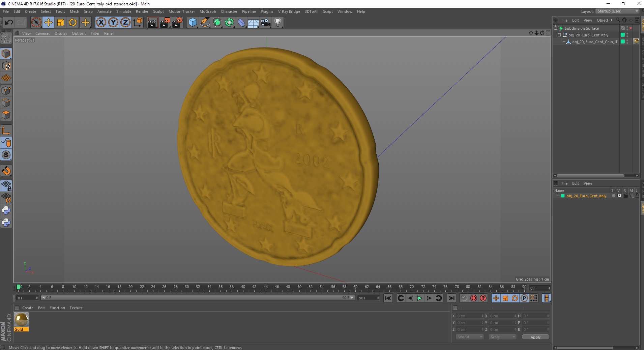
Task: Add Subdivision Surface generator icon
Action: 217,23
